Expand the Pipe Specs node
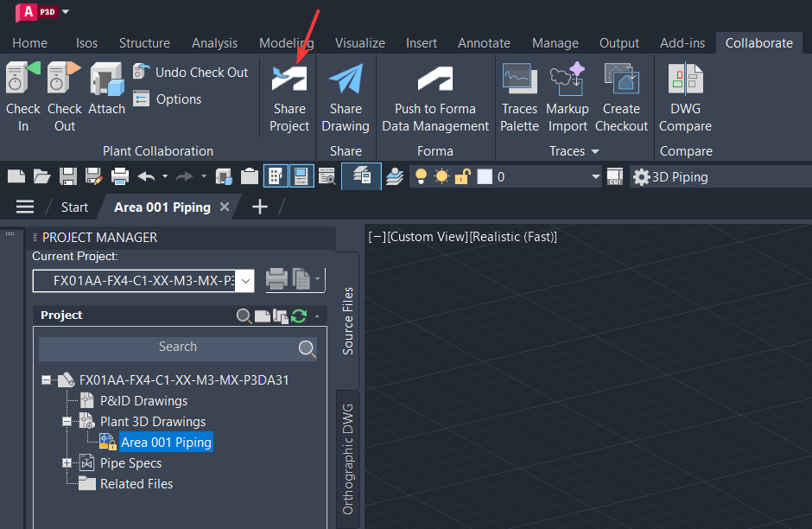The image size is (812, 529). [x=67, y=462]
